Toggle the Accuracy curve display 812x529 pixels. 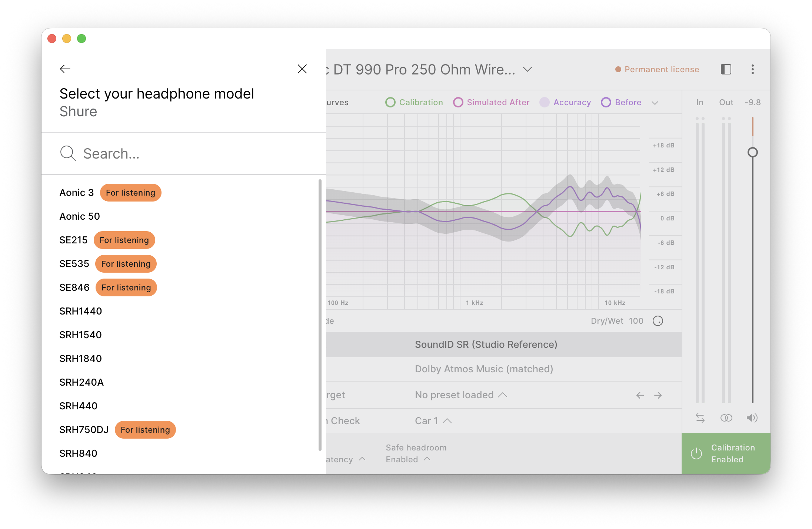pos(565,102)
